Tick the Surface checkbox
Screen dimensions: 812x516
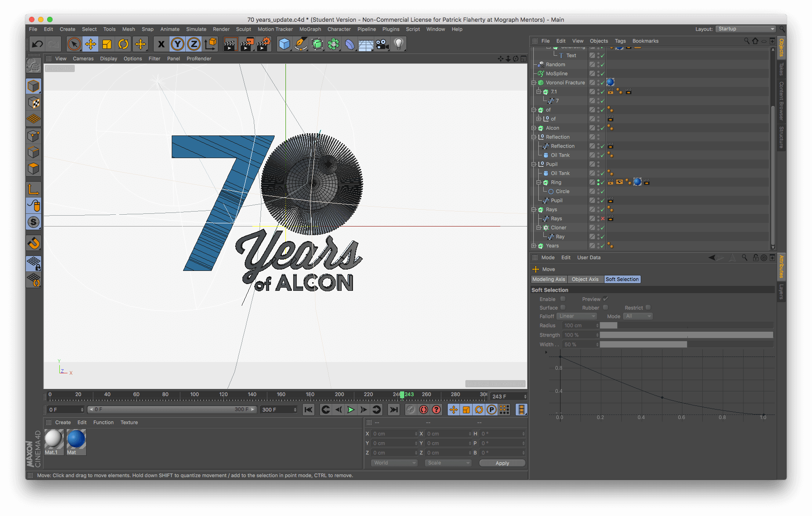pyautogui.click(x=563, y=308)
